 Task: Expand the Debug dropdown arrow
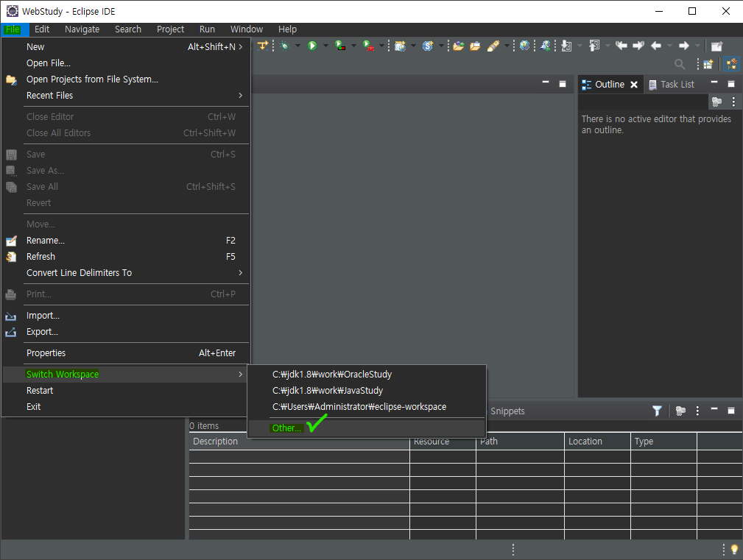coord(297,46)
